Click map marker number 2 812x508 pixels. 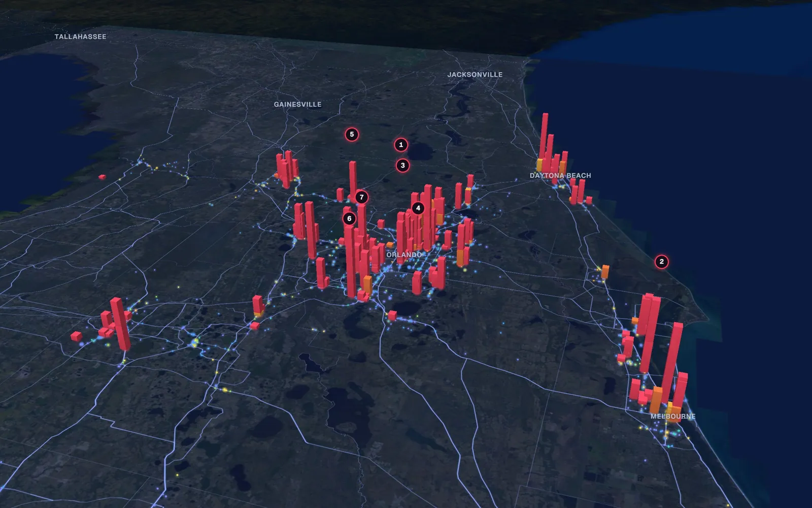point(661,262)
